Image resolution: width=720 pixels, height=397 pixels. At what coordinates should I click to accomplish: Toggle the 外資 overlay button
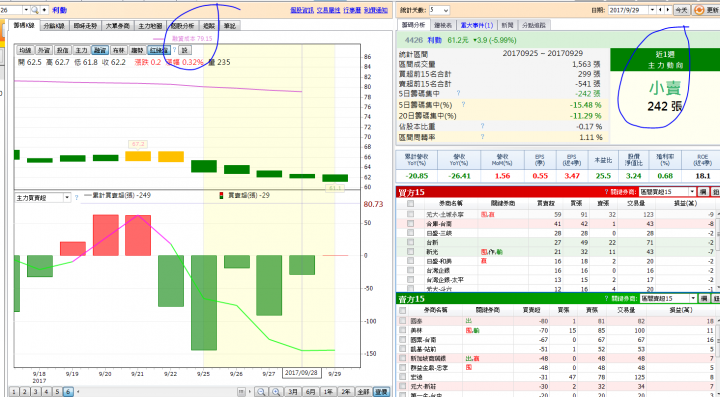click(x=44, y=50)
